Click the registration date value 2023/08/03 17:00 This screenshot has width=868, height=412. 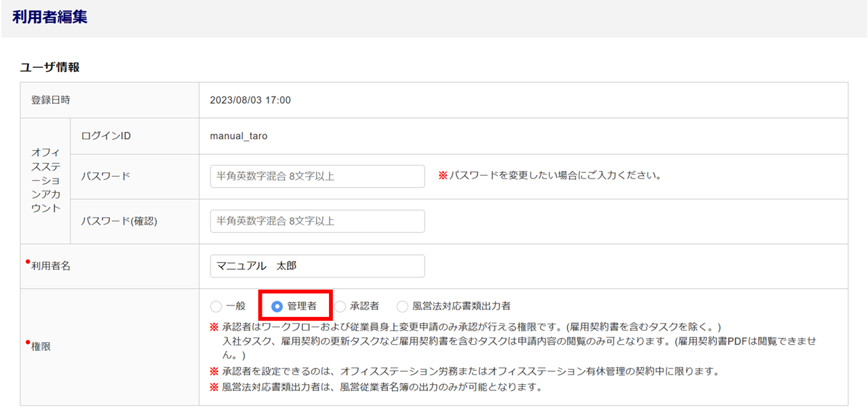[x=250, y=100]
